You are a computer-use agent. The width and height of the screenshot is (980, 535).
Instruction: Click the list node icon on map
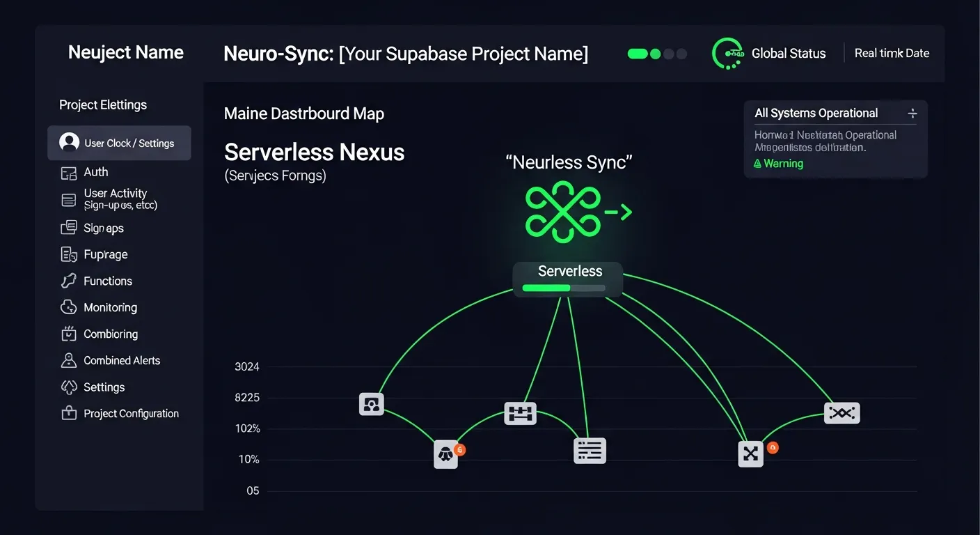point(590,451)
